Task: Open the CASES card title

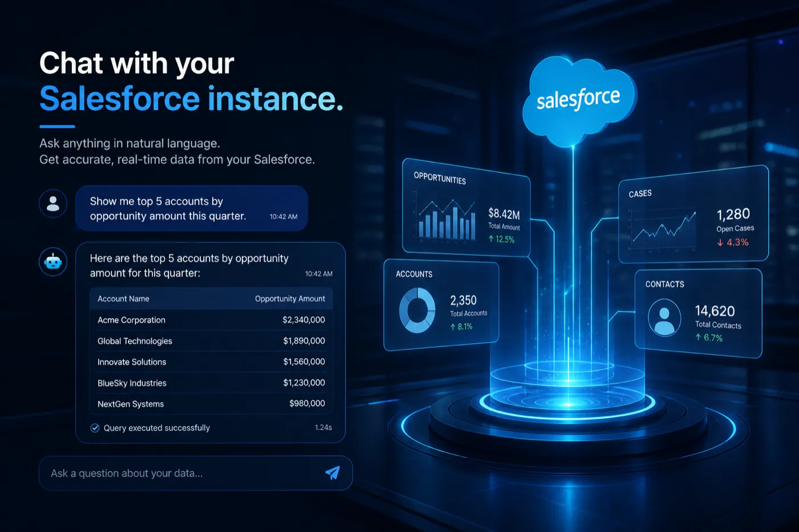Action: click(640, 194)
